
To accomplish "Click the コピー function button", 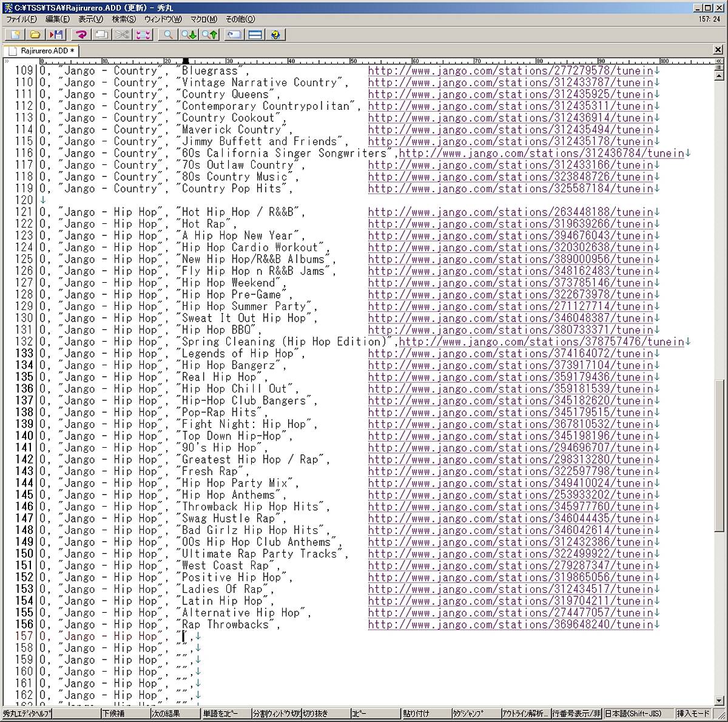I will (376, 714).
